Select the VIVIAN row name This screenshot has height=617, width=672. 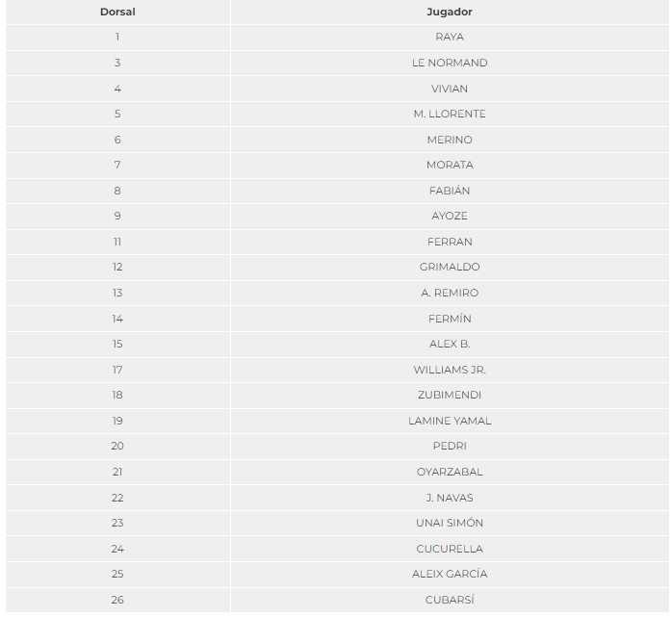point(449,89)
